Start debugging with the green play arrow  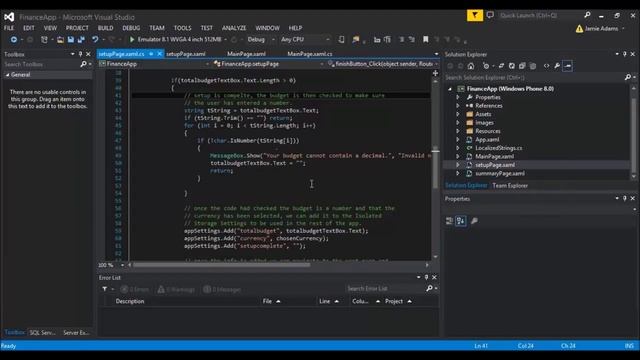(132, 40)
